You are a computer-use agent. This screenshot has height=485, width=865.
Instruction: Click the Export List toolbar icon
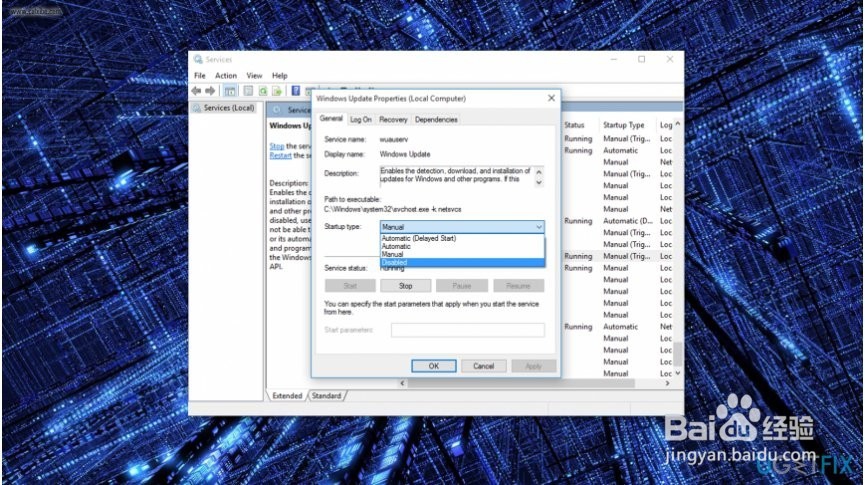coord(277,90)
